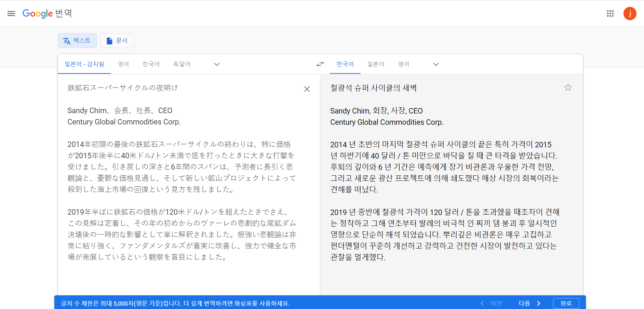Click the translated title 철광석 슈퍼 사이클의 새벽

[x=373, y=88]
